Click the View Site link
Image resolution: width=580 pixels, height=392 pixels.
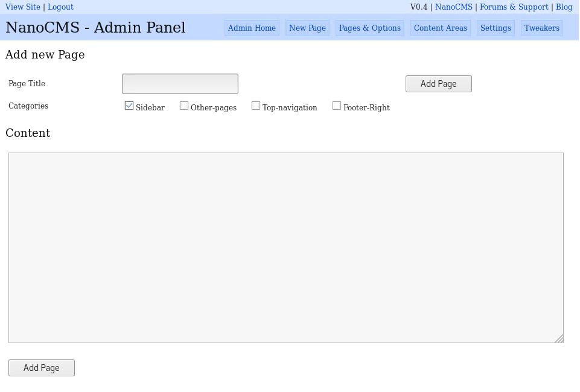point(23,7)
